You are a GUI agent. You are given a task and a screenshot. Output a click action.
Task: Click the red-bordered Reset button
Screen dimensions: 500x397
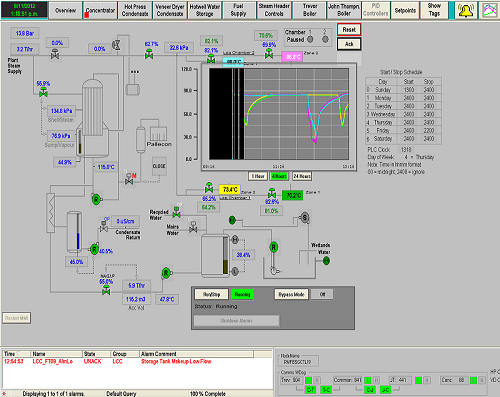[x=349, y=30]
